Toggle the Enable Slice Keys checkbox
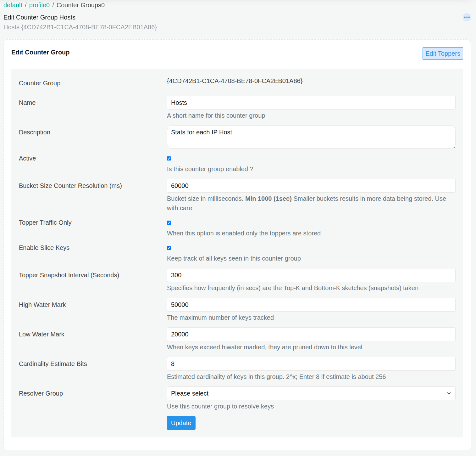Screen dimensions: 476x456 (x=169, y=248)
